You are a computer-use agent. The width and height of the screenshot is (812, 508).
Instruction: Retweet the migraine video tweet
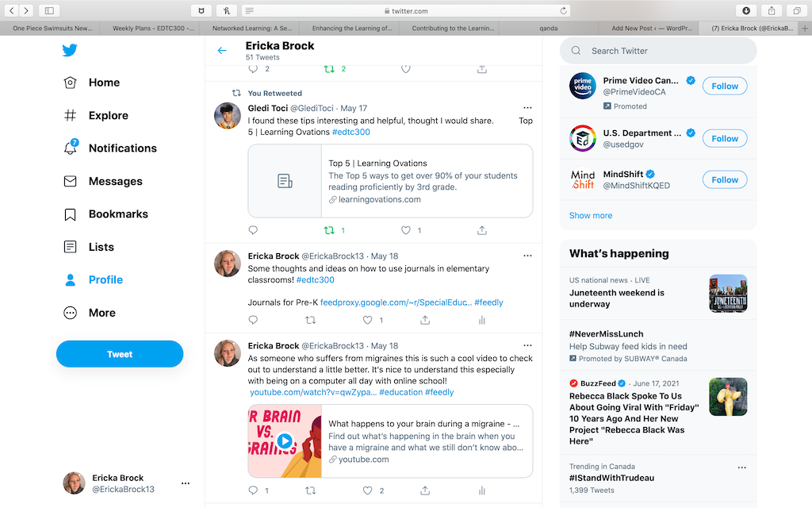pos(310,490)
